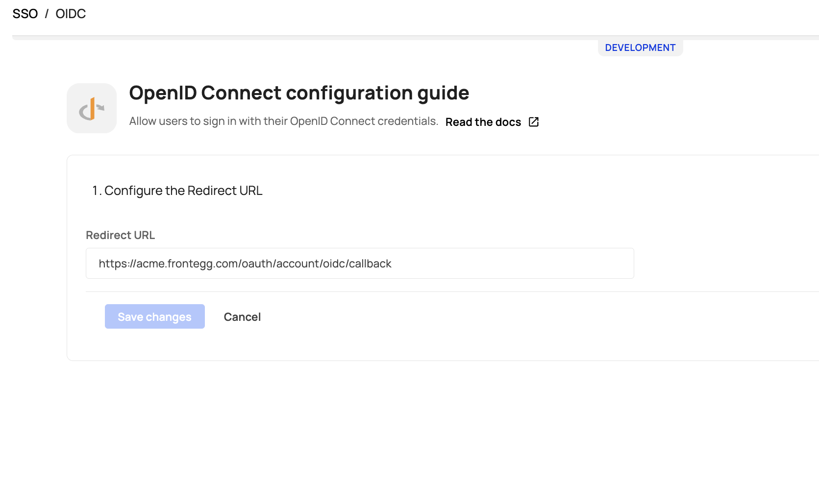Click Cancel to discard changes
Image resolution: width=819 pixels, height=504 pixels.
242,317
